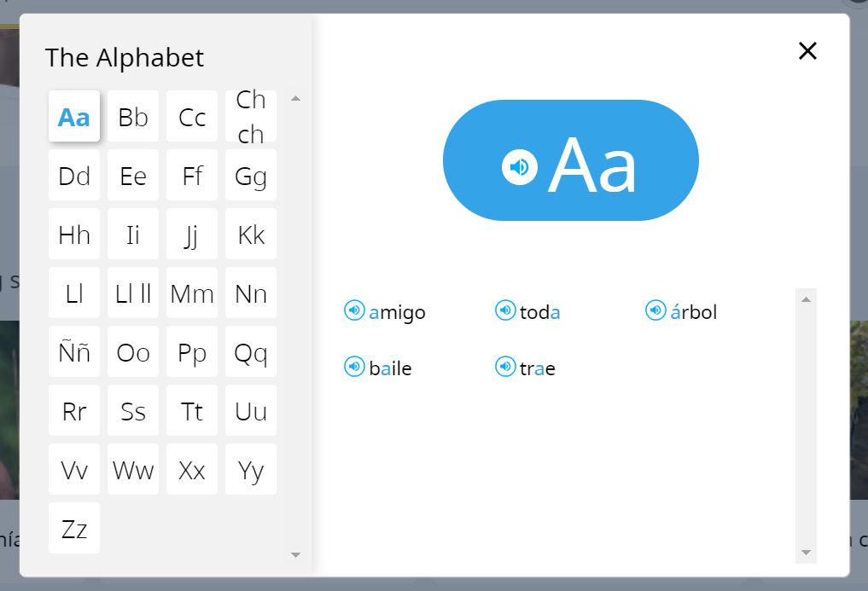Select the letter Zz
The image size is (868, 591).
pos(73,528)
